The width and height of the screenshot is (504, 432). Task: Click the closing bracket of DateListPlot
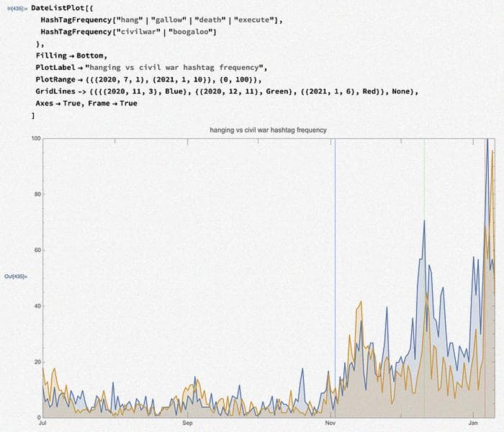33,115
